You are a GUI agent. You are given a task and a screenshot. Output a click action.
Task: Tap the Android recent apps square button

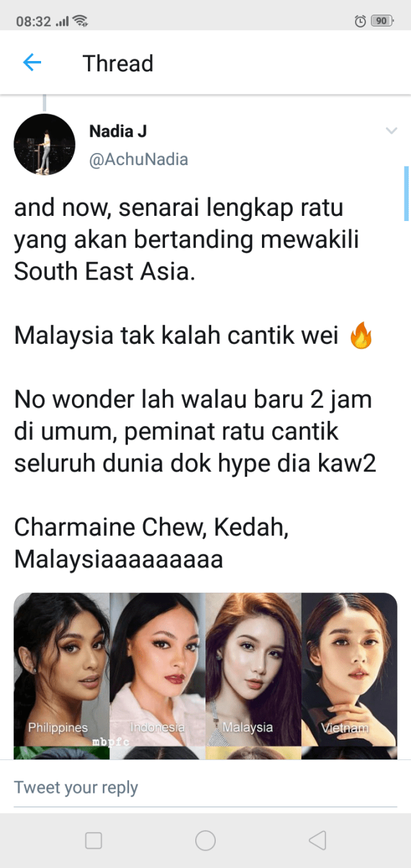94,840
